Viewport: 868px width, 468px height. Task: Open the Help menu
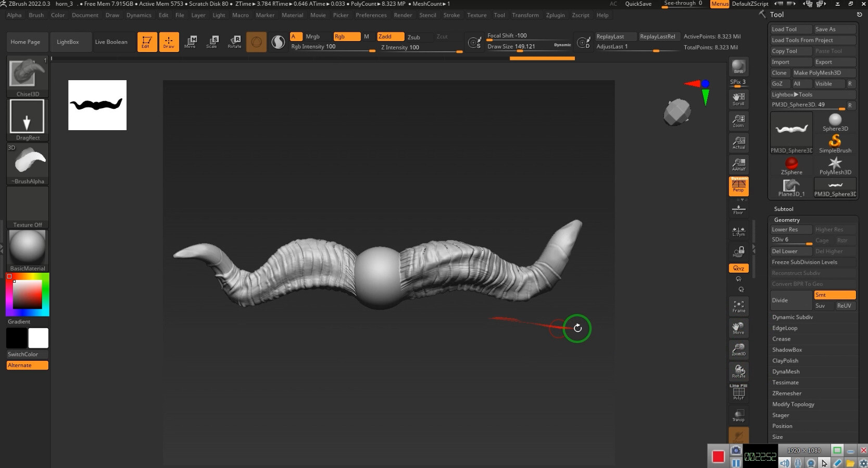[x=602, y=15]
